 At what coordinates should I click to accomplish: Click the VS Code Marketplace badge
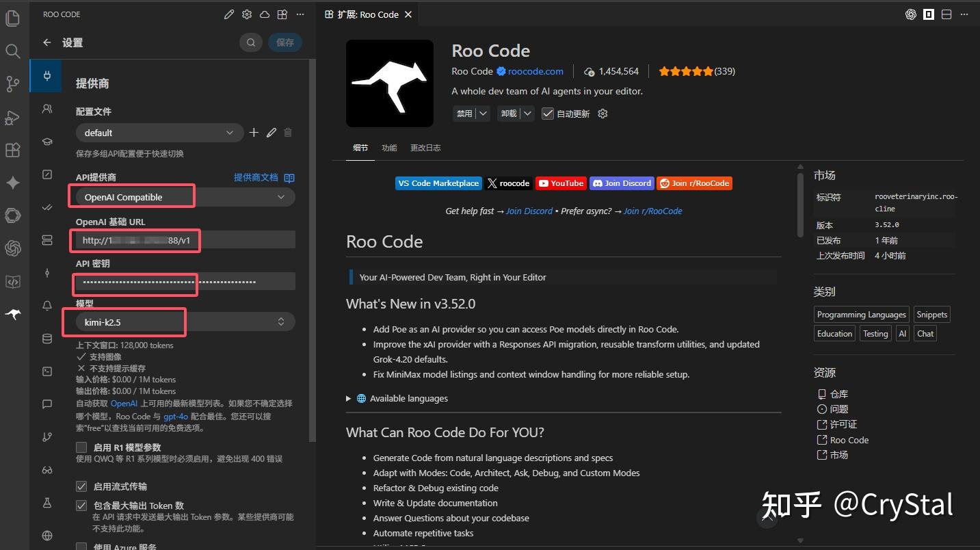click(438, 183)
